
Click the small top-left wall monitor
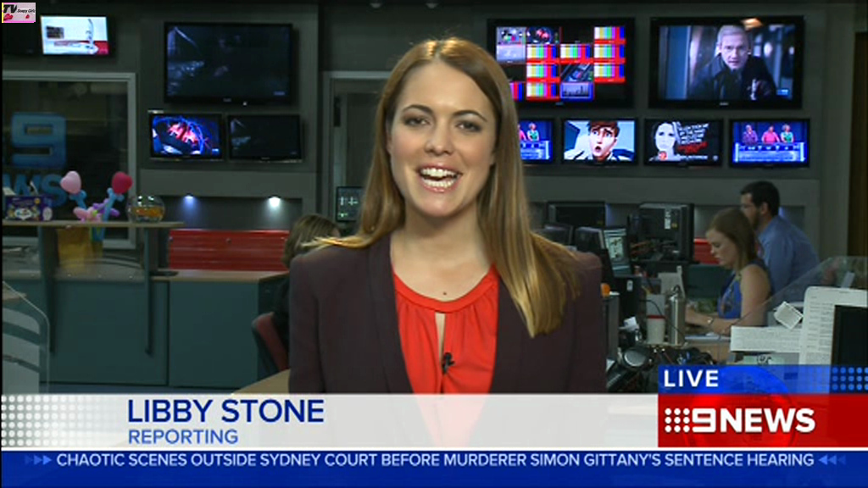coord(75,36)
